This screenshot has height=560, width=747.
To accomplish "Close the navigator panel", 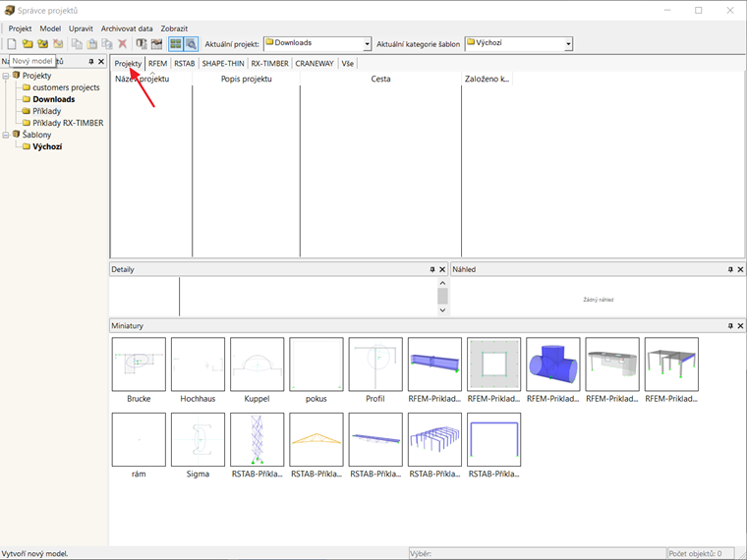I will click(101, 62).
